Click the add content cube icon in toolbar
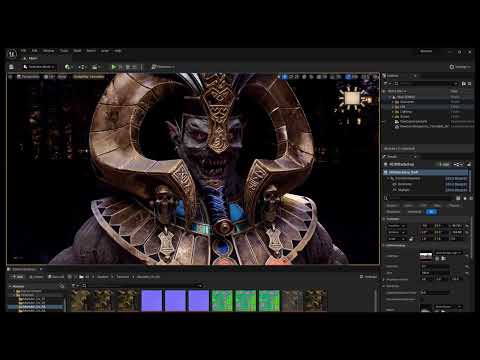This screenshot has height=360, width=480. pos(68,67)
